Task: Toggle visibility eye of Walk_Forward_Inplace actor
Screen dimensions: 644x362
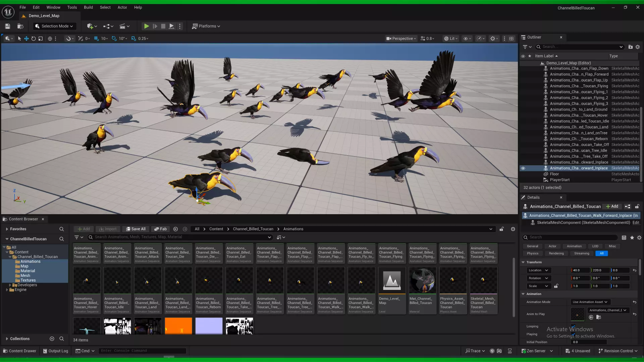Action: point(523,168)
